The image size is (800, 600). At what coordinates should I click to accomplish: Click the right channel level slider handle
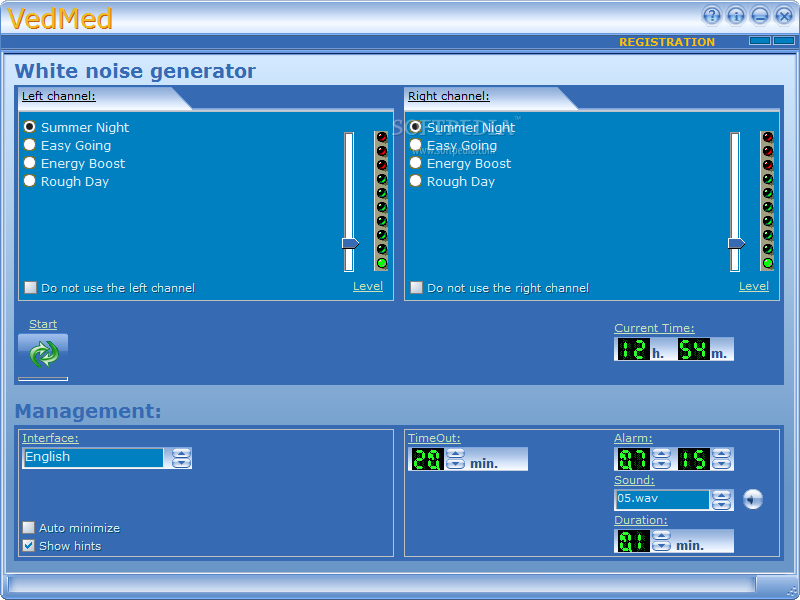tap(736, 243)
